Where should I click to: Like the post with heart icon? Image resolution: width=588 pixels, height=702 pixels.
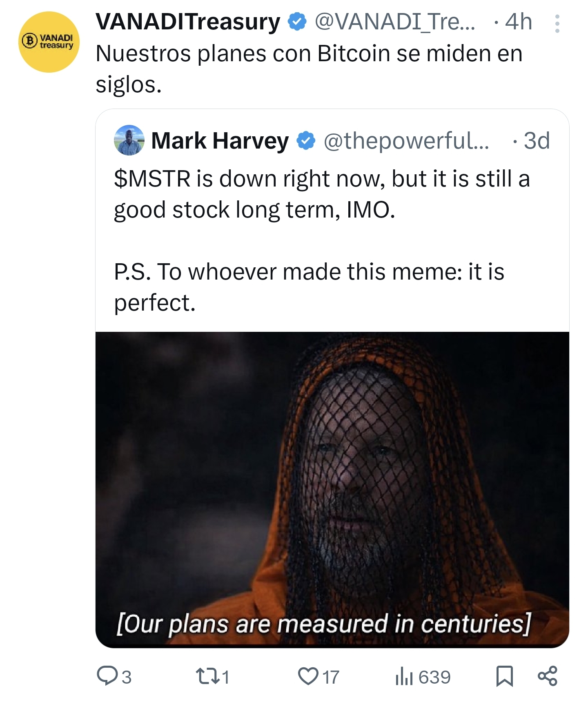[x=308, y=676]
